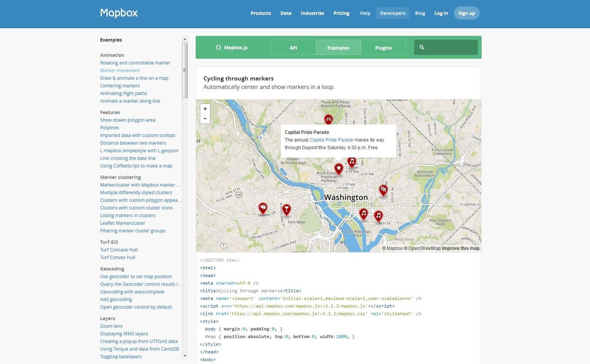Zoom out with the map minus button
Image resolution: width=590 pixels, height=364 pixels.
coord(205,119)
